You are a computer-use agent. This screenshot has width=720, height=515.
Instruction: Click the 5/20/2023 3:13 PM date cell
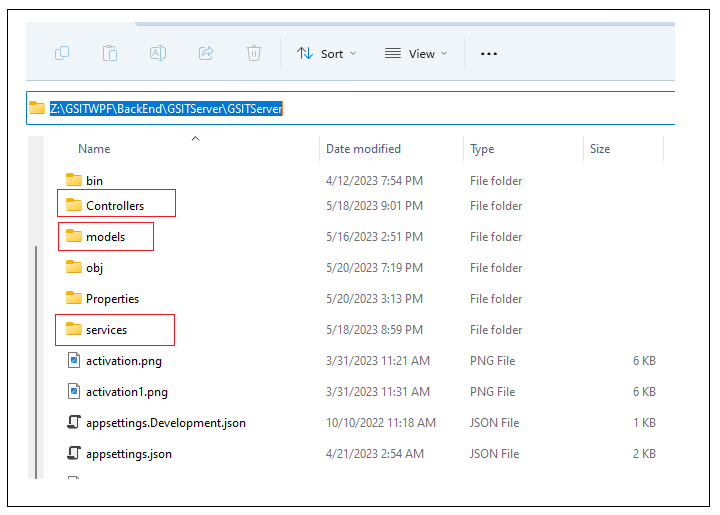pyautogui.click(x=374, y=299)
